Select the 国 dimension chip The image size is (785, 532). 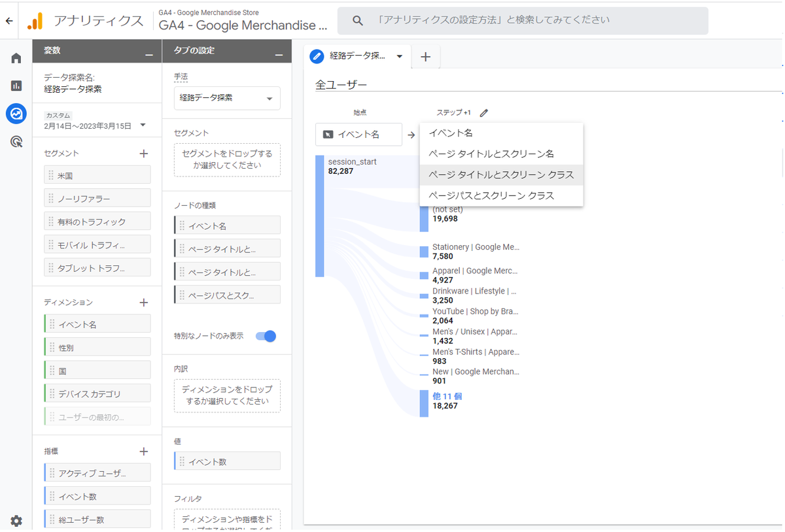[x=97, y=370]
